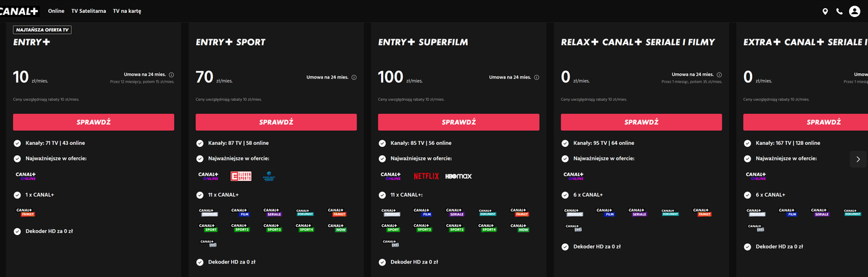Select CANAL+ Film logo in EXTRA+ card
This screenshot has width=868, height=277.
789,212
